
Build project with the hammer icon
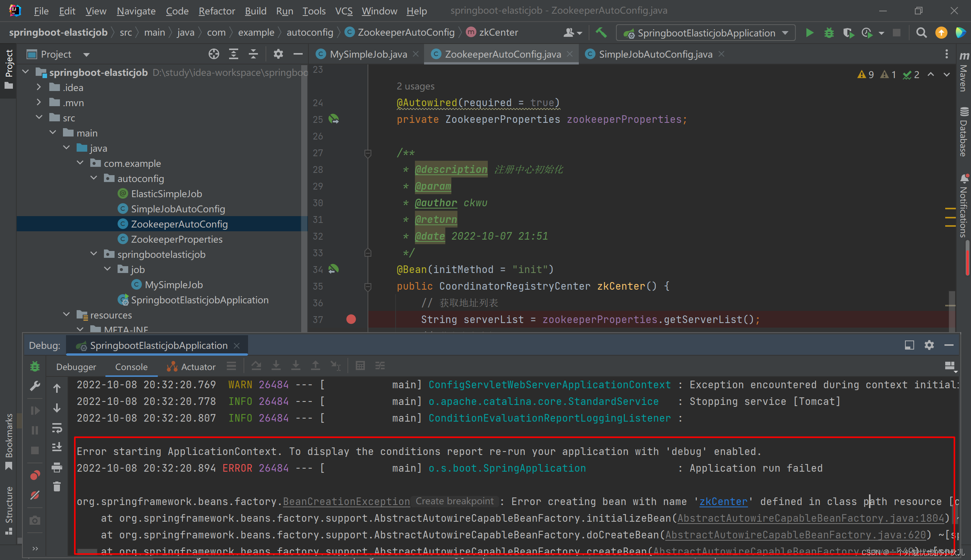[601, 33]
